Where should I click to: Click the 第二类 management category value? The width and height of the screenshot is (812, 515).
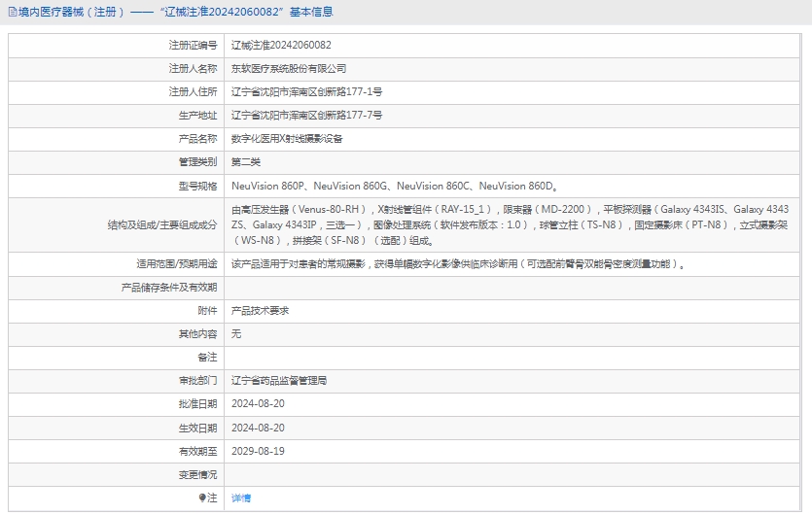(245, 161)
